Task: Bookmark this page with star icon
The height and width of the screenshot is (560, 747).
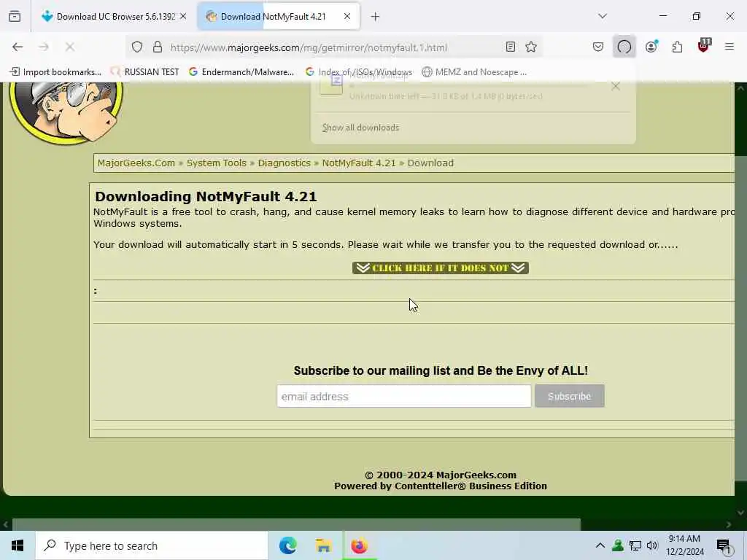Action: (531, 47)
